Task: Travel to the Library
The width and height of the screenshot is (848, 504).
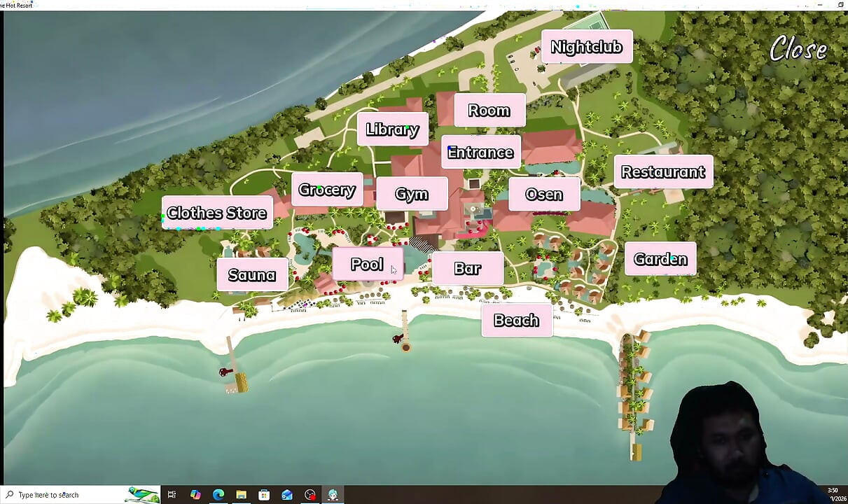Action: (x=392, y=129)
